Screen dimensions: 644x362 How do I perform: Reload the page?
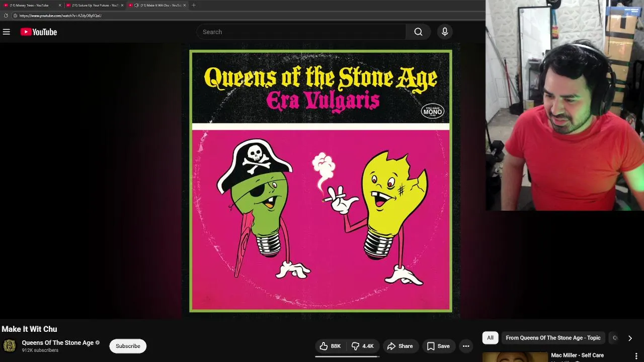[x=6, y=16]
